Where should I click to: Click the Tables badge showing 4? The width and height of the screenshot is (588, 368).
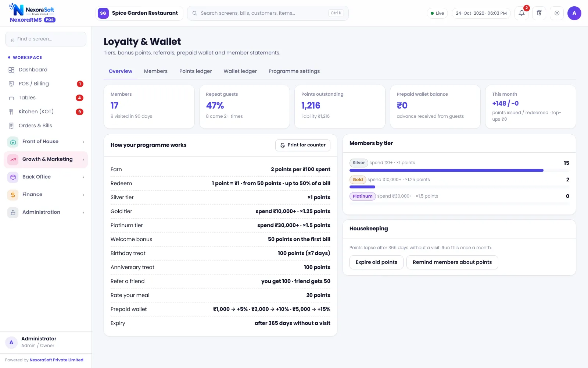click(x=79, y=98)
